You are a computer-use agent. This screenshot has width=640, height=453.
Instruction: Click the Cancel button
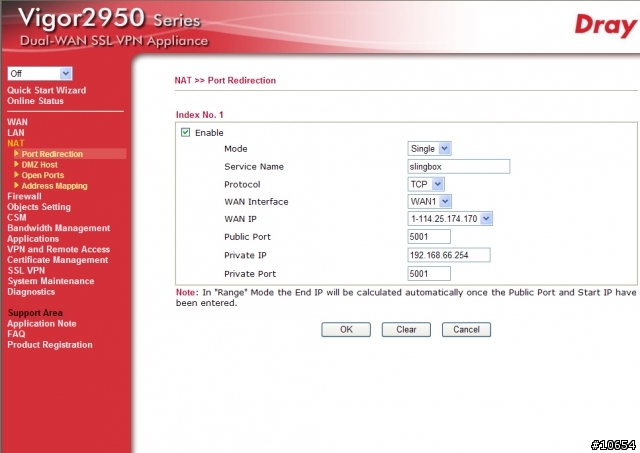point(466,329)
